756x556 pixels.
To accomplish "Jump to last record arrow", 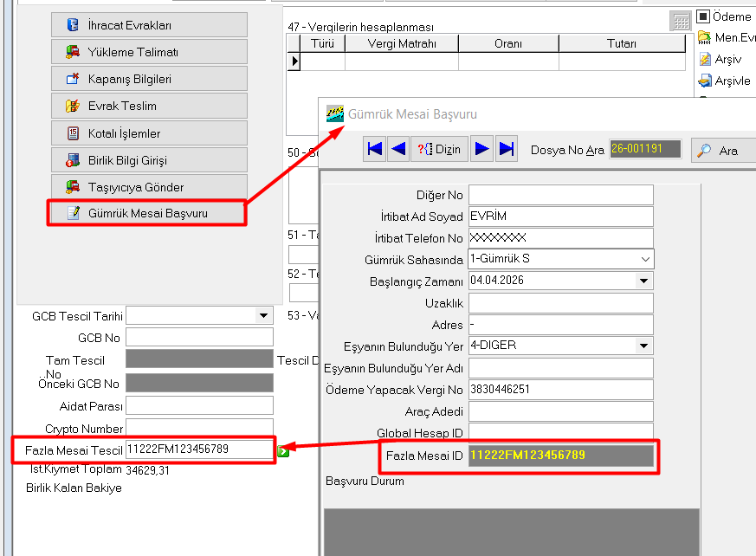I will 507,149.
